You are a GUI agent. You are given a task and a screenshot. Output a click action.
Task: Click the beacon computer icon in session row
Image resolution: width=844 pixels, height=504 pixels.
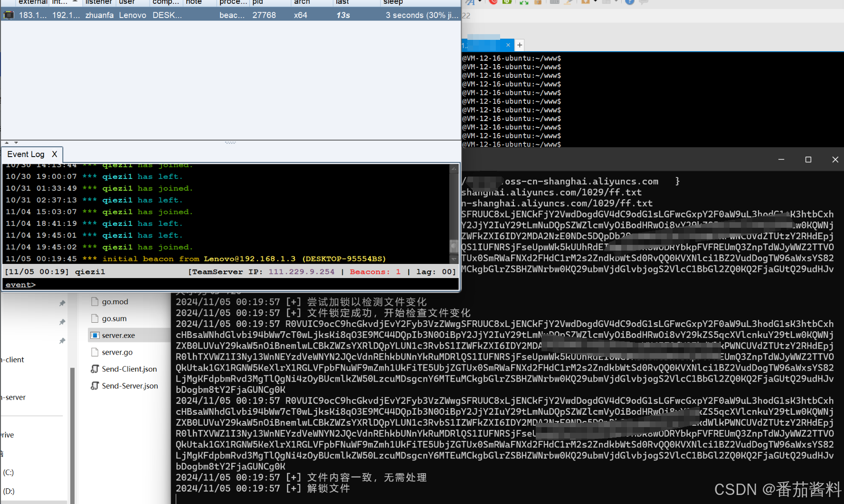(x=9, y=15)
